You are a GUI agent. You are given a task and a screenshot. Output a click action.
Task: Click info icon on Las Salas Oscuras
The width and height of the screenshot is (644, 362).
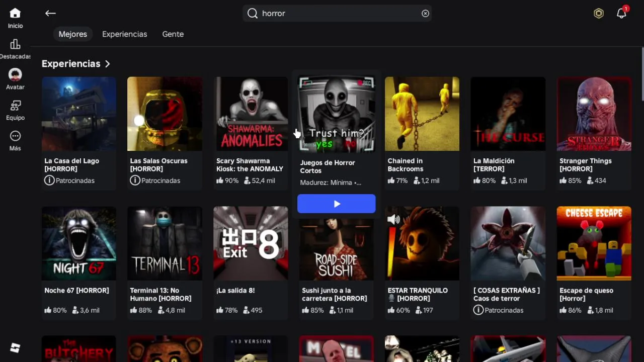135,180
